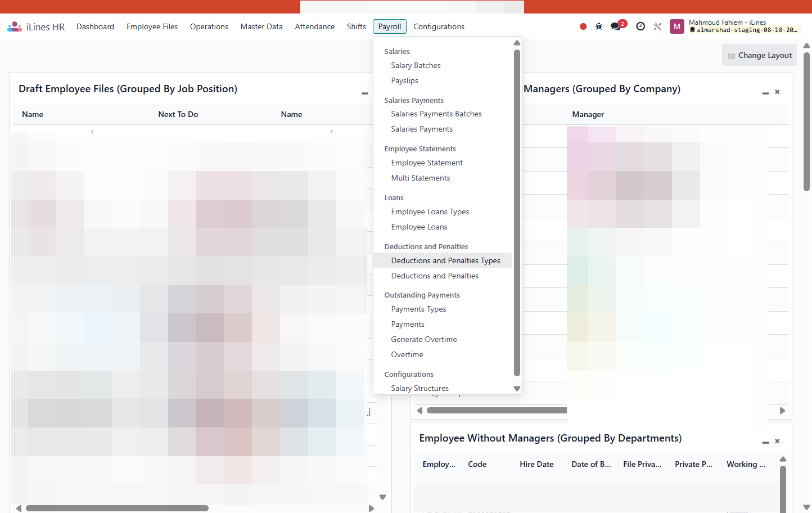812x513 pixels.
Task: Sort by the Manager column header
Action: pos(588,114)
